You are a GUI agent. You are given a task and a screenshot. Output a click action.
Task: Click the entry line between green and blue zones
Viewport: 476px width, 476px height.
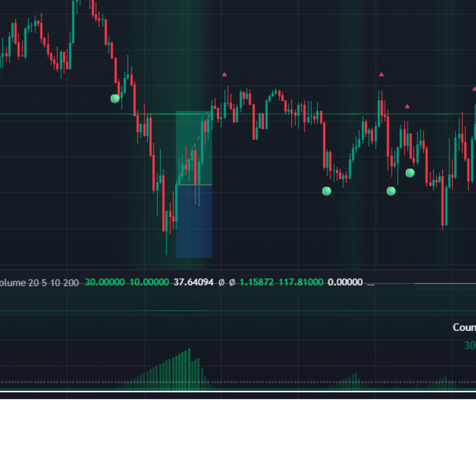tap(194, 185)
